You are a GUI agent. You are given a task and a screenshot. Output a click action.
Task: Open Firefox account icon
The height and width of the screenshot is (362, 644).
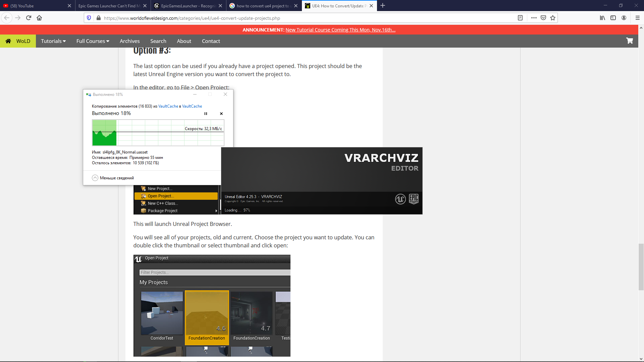[624, 18]
